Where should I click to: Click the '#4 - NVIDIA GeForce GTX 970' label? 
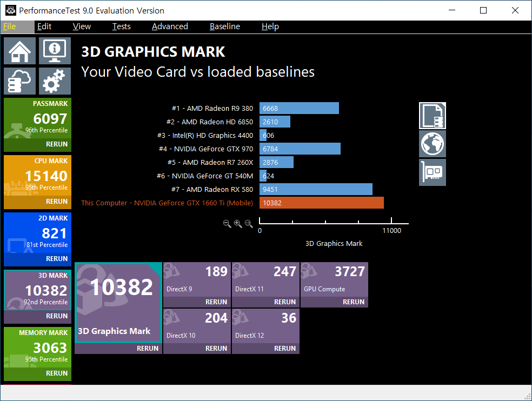click(x=206, y=149)
